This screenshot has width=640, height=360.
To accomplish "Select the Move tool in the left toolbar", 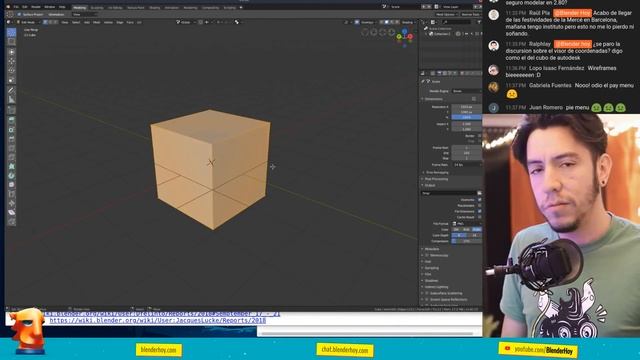I will (x=11, y=61).
